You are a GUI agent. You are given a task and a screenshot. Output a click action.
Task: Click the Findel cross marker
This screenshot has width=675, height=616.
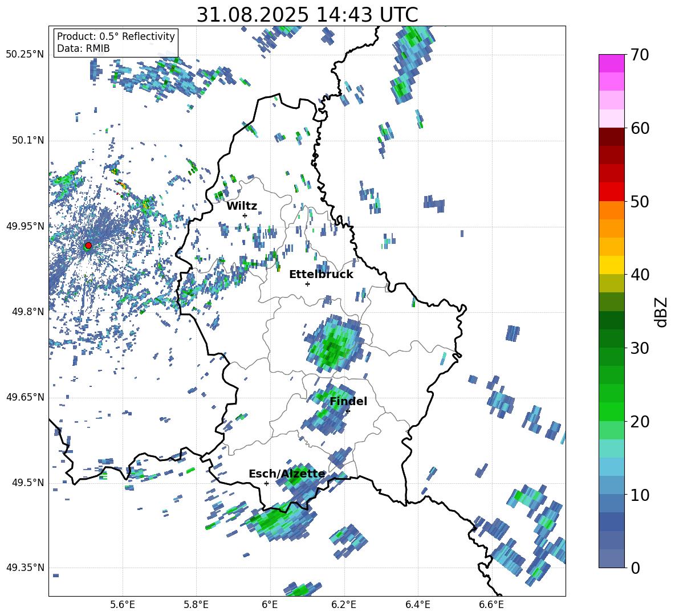(348, 411)
